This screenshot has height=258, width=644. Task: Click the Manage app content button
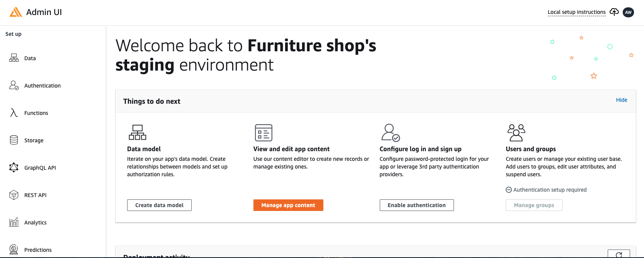pyautogui.click(x=288, y=205)
